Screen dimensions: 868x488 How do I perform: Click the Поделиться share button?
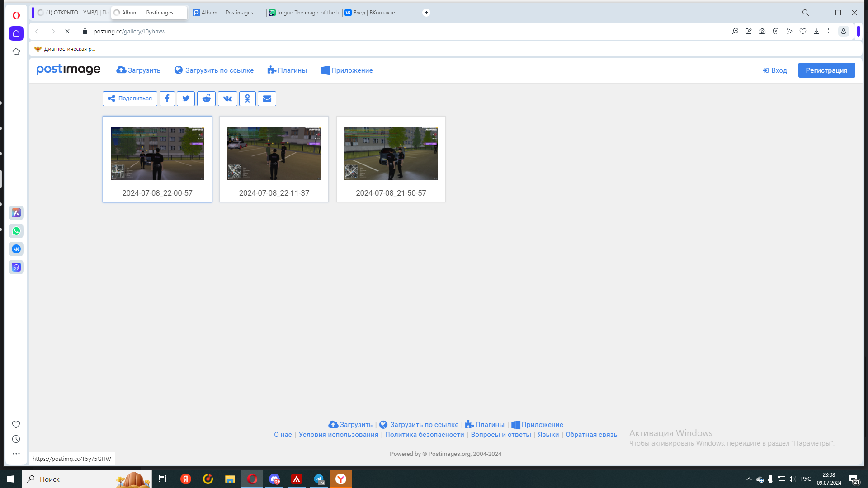(130, 99)
